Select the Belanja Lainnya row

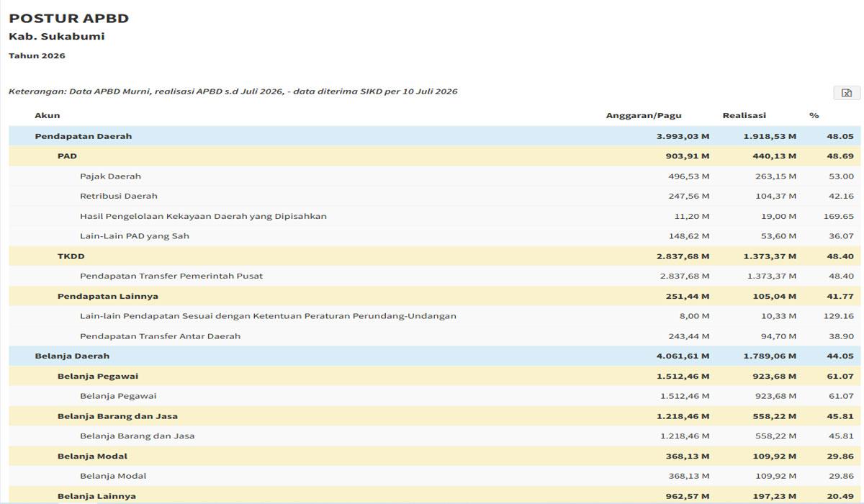pyautogui.click(x=435, y=495)
